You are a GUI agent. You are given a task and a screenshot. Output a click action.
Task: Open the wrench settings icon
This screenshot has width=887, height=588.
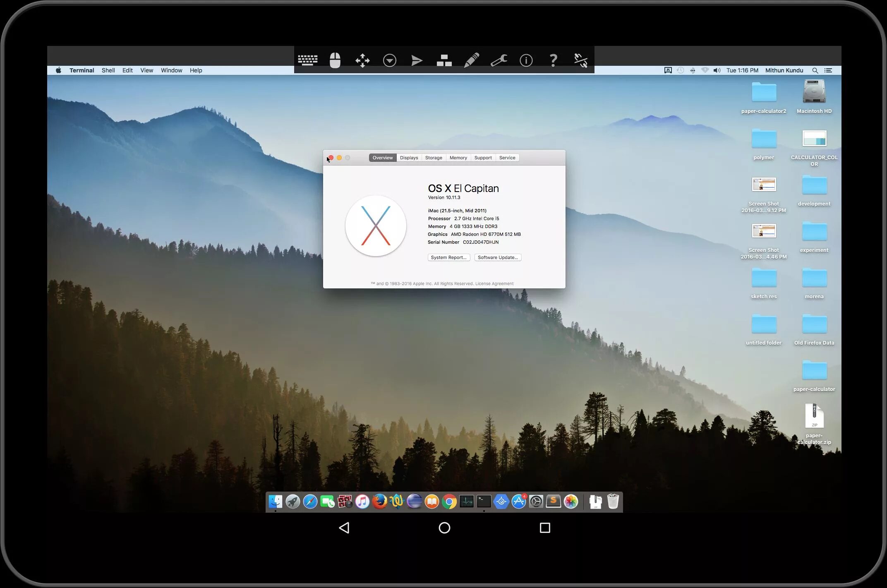pos(499,60)
